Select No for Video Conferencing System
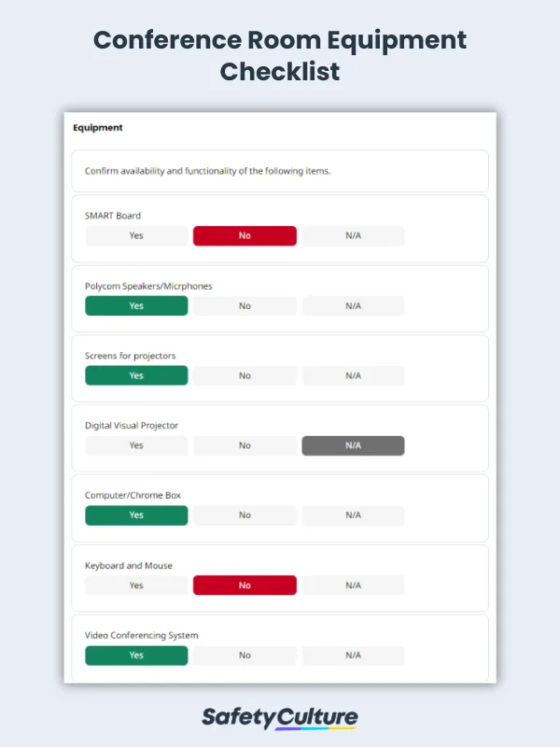This screenshot has width=560, height=747. 245,655
